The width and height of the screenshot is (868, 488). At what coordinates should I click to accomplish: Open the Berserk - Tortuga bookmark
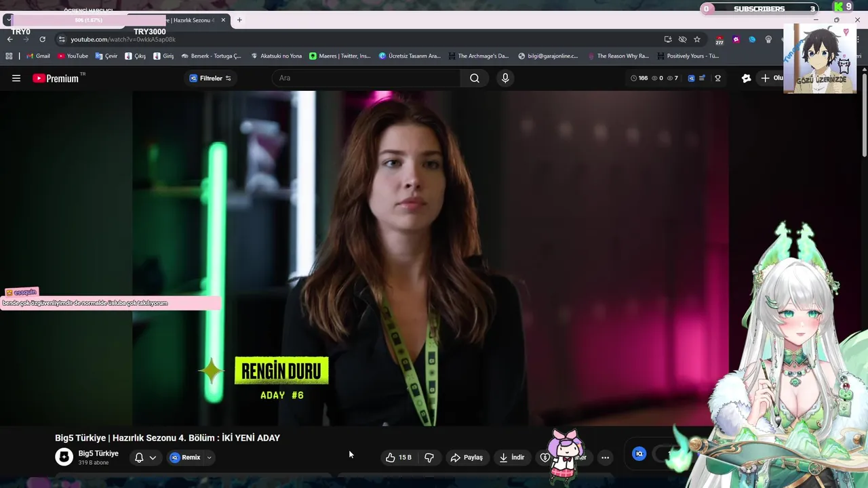[x=211, y=56]
